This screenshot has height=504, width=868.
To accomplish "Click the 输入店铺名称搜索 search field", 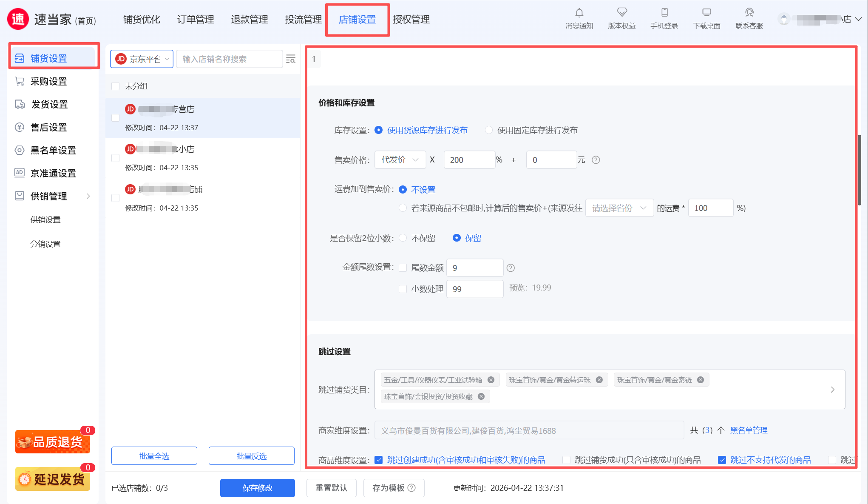I will click(x=229, y=59).
